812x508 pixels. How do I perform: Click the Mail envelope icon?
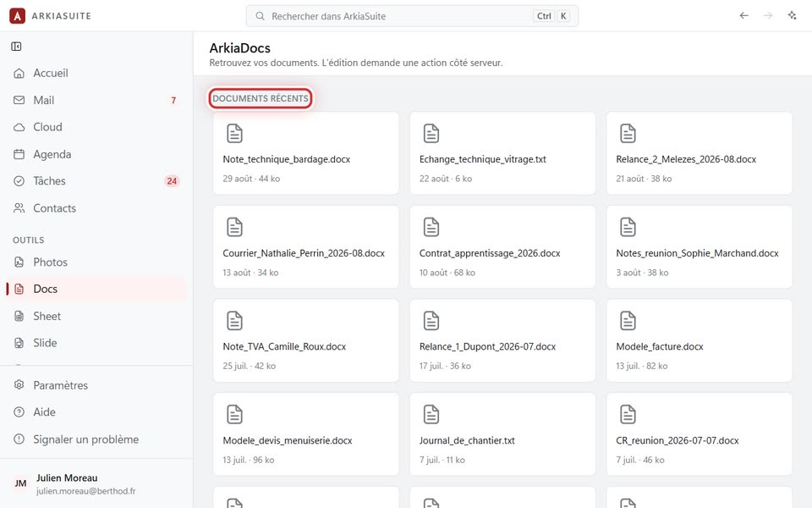19,100
